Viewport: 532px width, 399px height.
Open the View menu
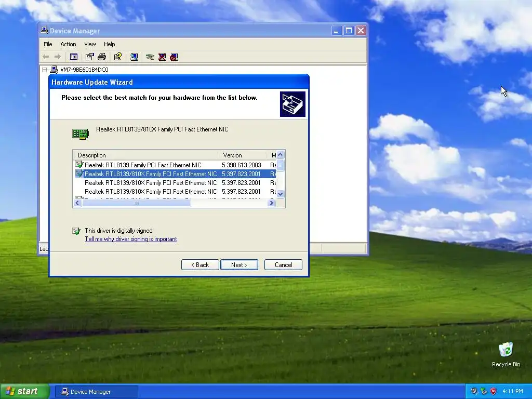pos(90,44)
